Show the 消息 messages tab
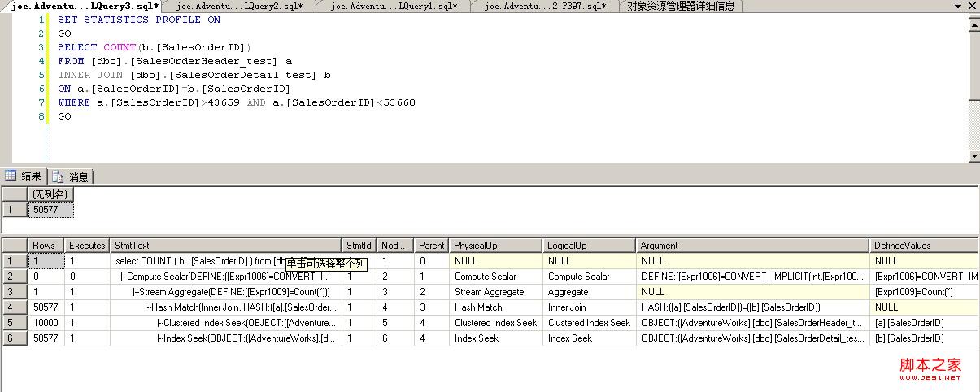 pos(71,176)
